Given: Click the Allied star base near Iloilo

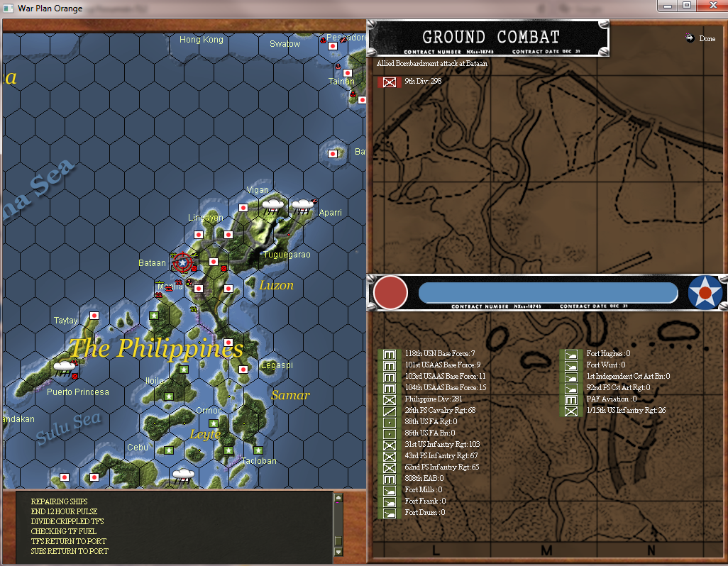Looking at the screenshot, I should (x=169, y=396).
